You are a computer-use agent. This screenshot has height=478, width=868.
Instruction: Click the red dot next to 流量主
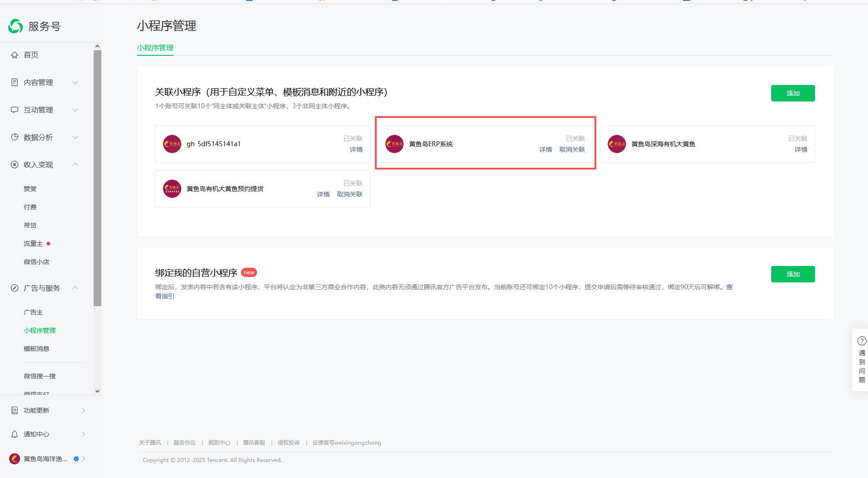point(48,244)
